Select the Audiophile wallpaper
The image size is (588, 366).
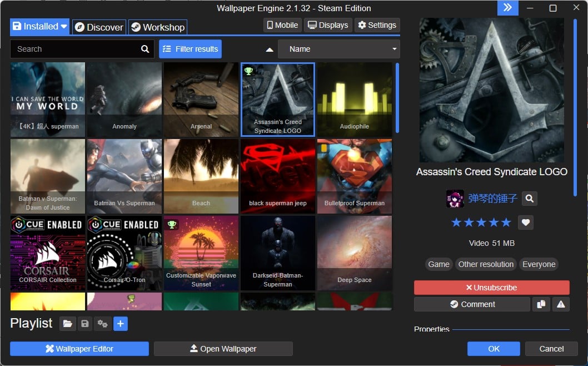point(355,100)
